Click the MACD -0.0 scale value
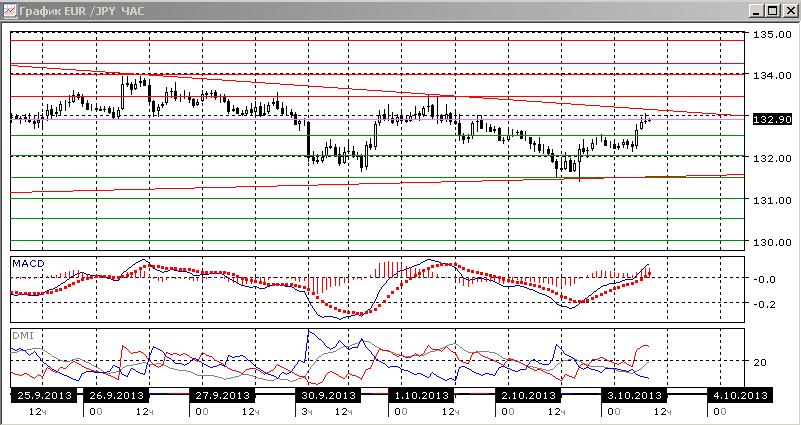Screen dimensions: 801x425 [766, 279]
